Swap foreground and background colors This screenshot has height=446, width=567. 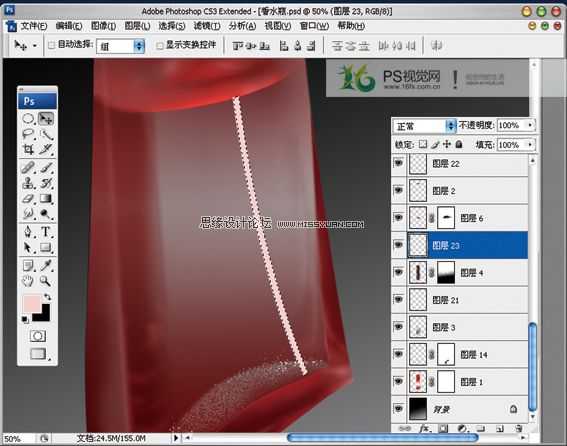[x=47, y=297]
